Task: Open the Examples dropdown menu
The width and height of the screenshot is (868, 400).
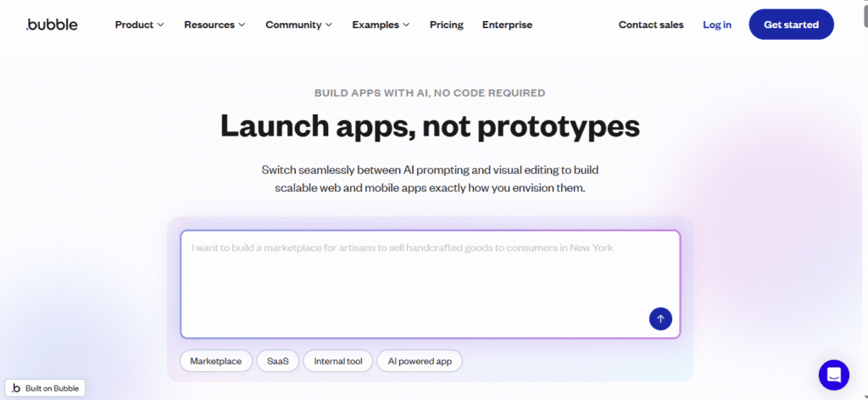Action: tap(381, 25)
